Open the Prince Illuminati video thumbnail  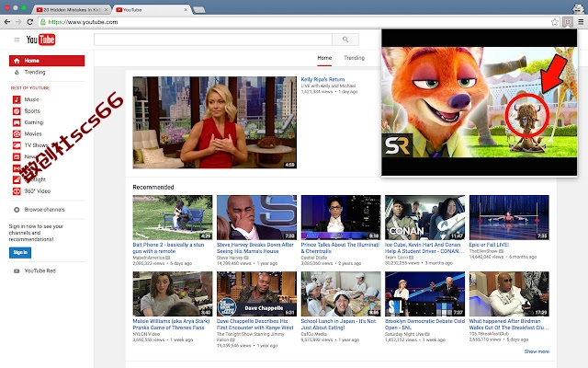click(341, 217)
